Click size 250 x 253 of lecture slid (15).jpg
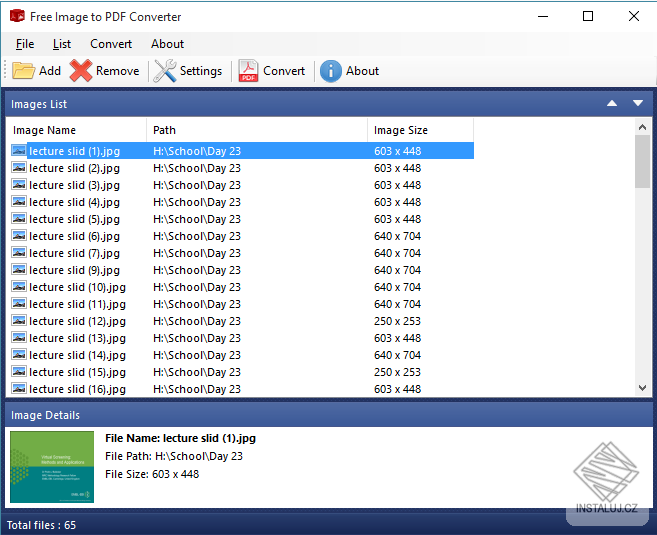Image resolution: width=657 pixels, height=535 pixels. (397, 372)
